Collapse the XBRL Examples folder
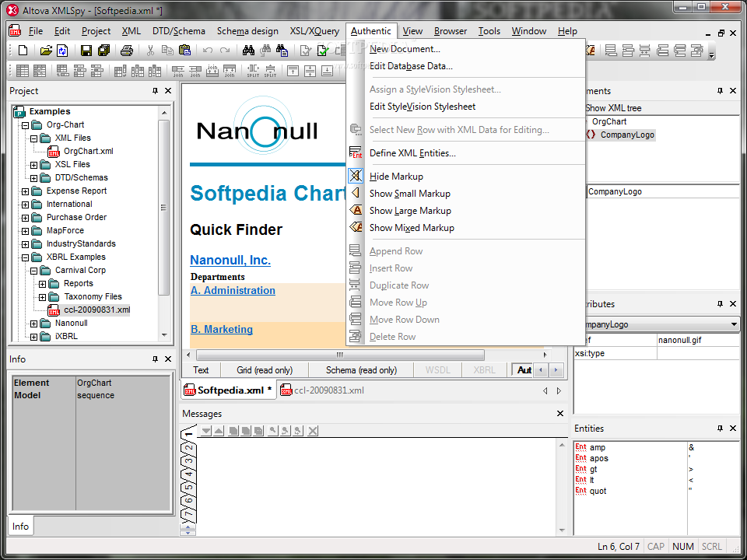Image resolution: width=747 pixels, height=560 pixels. 25,257
